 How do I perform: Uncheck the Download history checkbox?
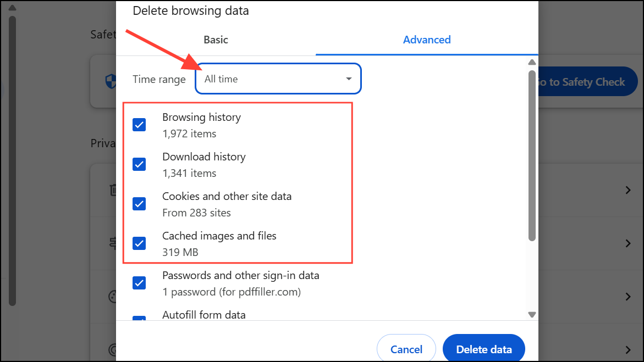(139, 164)
